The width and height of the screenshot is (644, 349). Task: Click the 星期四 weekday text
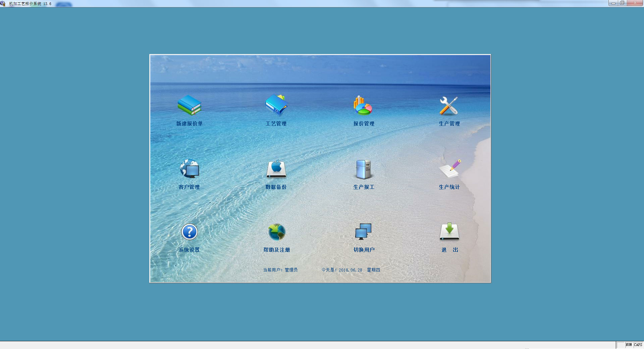pyautogui.click(x=373, y=270)
